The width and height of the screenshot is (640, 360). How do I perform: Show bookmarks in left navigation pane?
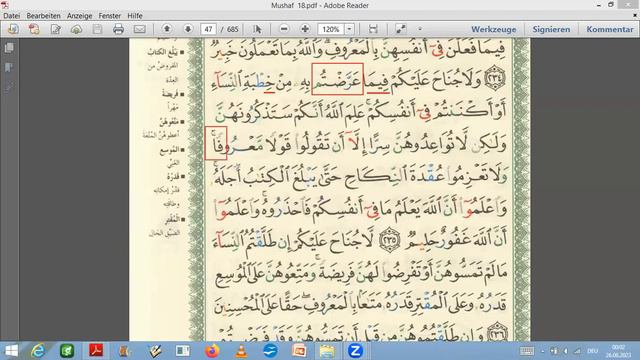pyautogui.click(x=9, y=67)
